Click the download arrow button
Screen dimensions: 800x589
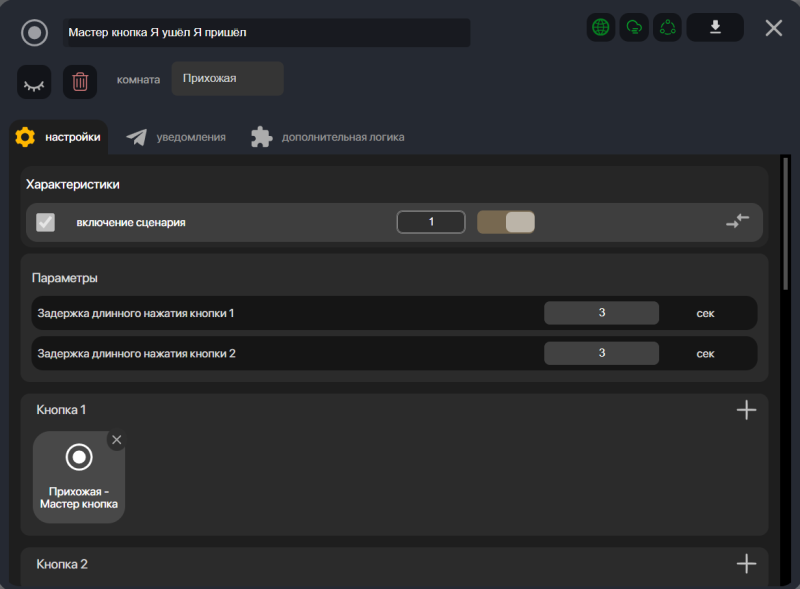[x=715, y=27]
